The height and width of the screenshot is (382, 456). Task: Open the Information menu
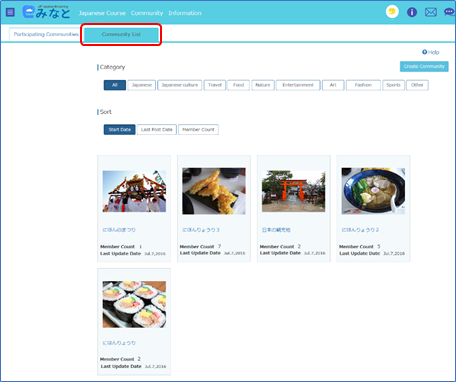(x=185, y=13)
